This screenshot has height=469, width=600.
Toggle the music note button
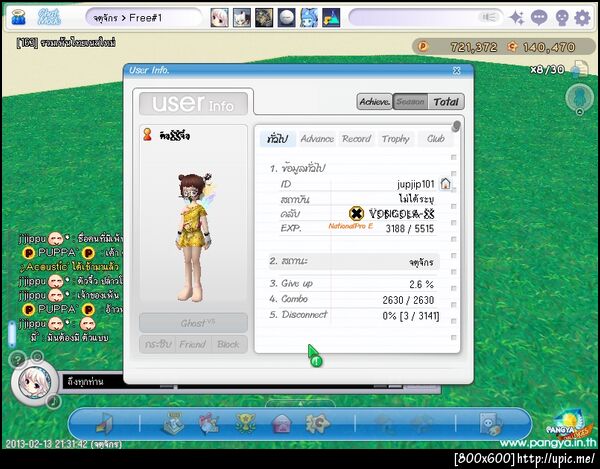(54, 401)
